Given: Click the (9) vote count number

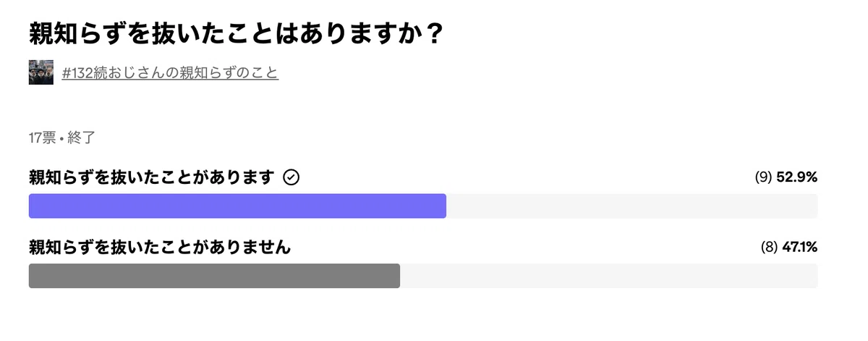Looking at the screenshot, I should [x=763, y=177].
